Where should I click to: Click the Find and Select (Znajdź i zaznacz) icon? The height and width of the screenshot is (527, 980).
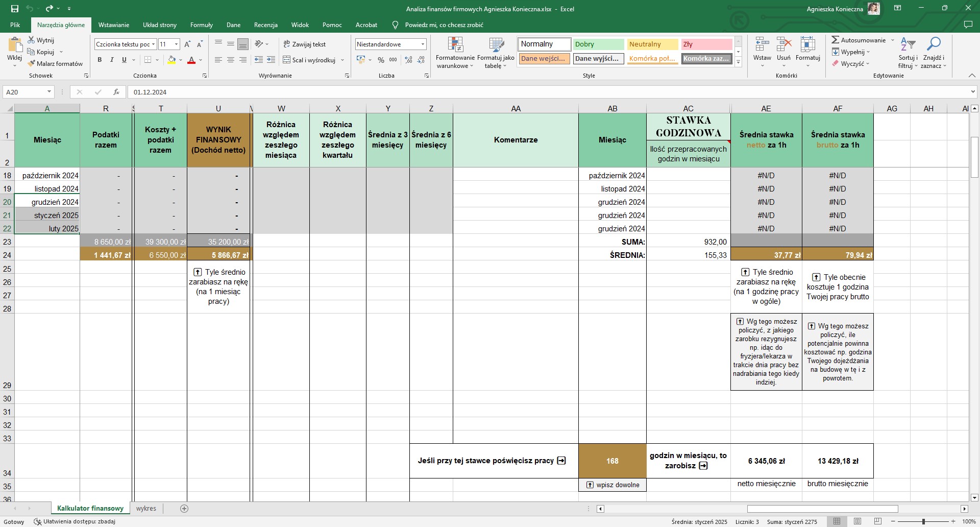click(x=934, y=44)
